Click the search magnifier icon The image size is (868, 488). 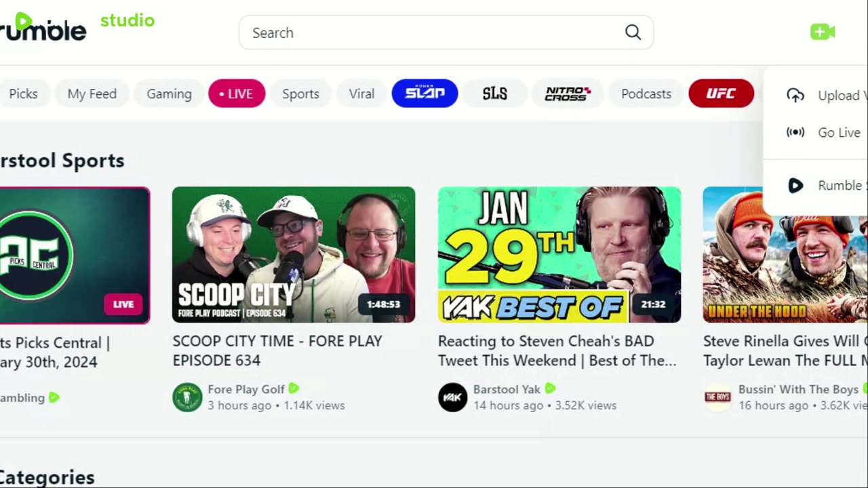coord(633,33)
